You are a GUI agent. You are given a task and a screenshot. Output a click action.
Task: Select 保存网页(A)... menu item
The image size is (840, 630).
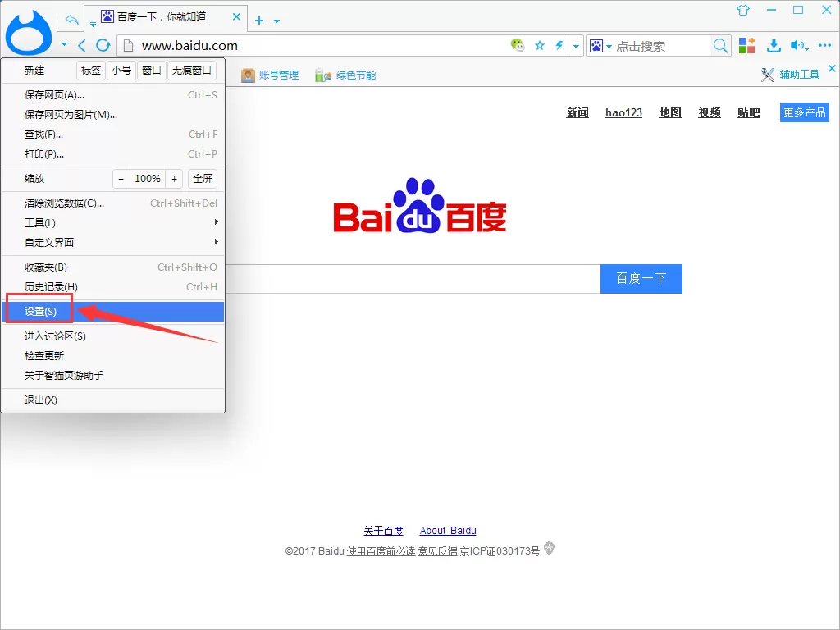tap(112, 95)
